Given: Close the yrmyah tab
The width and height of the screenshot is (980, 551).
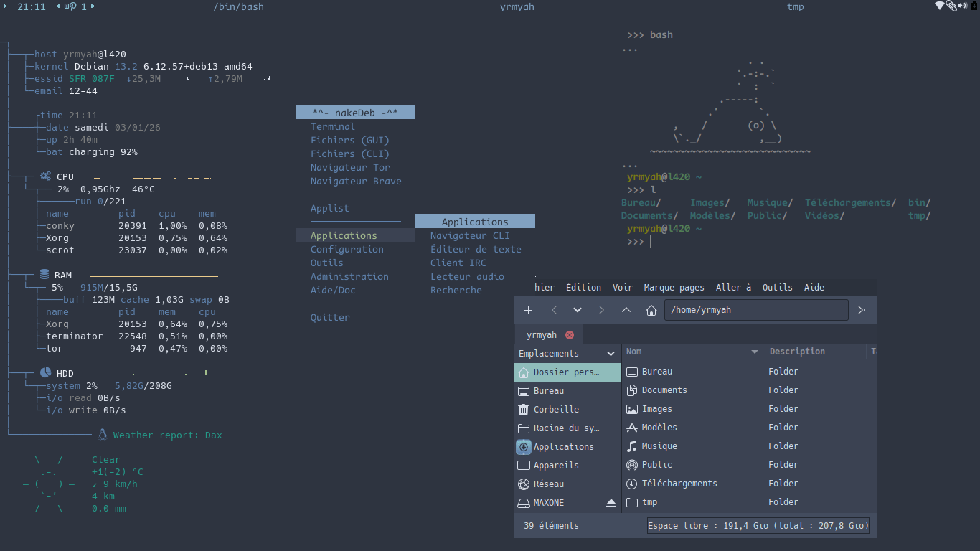Looking at the screenshot, I should [570, 335].
